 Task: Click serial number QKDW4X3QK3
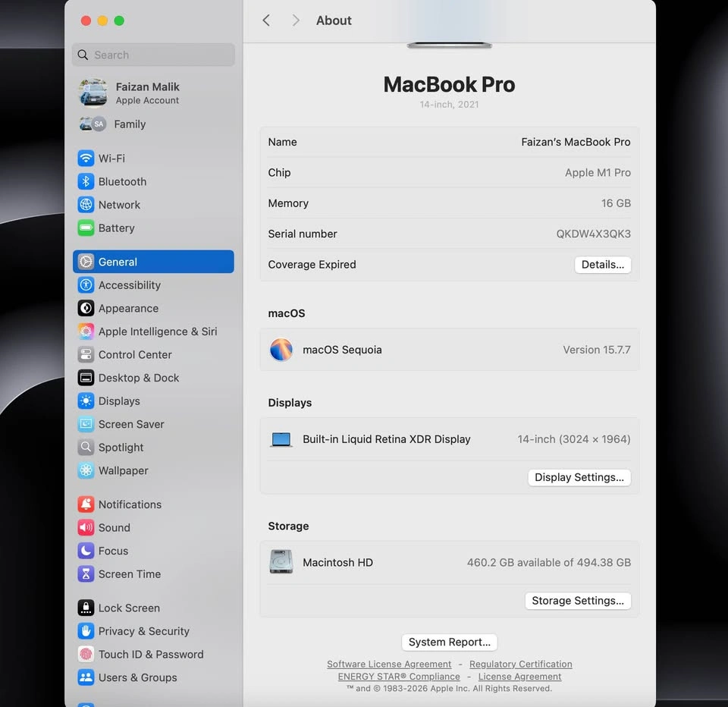(593, 234)
